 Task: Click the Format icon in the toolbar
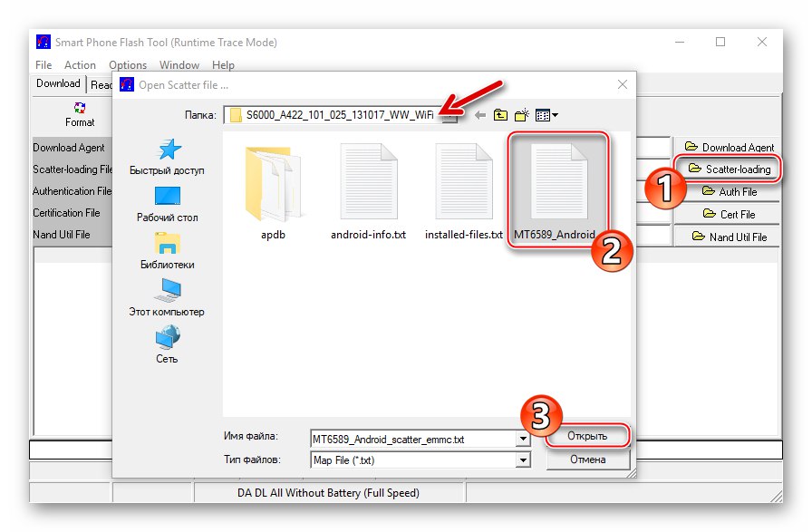(80, 108)
